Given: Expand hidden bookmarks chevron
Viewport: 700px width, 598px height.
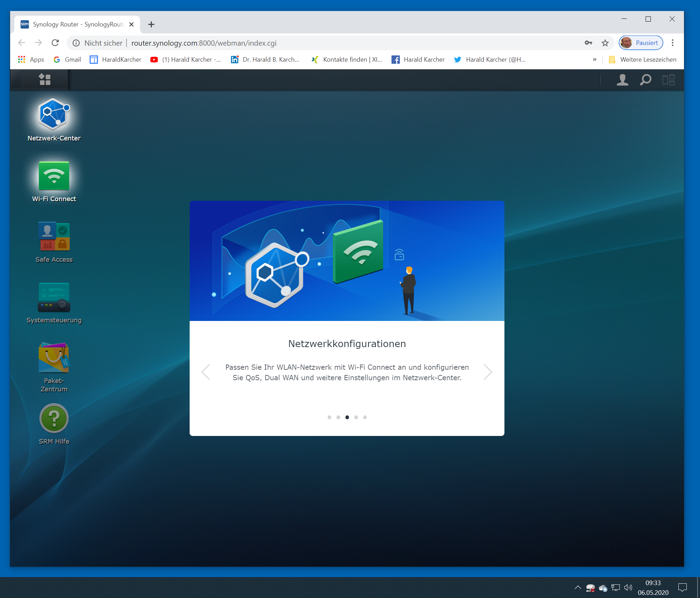Looking at the screenshot, I should click(x=594, y=60).
